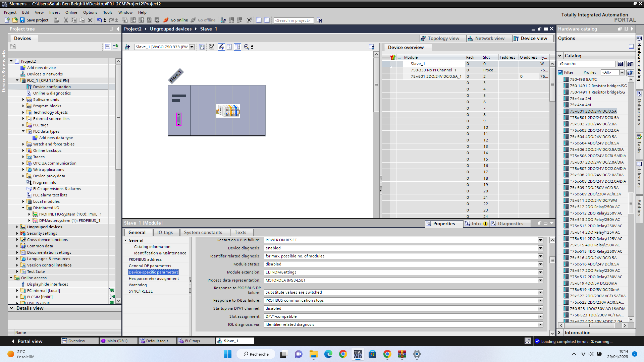The image size is (644, 362).
Task: Collapse the Project tree panel arrow
Action: click(118, 29)
